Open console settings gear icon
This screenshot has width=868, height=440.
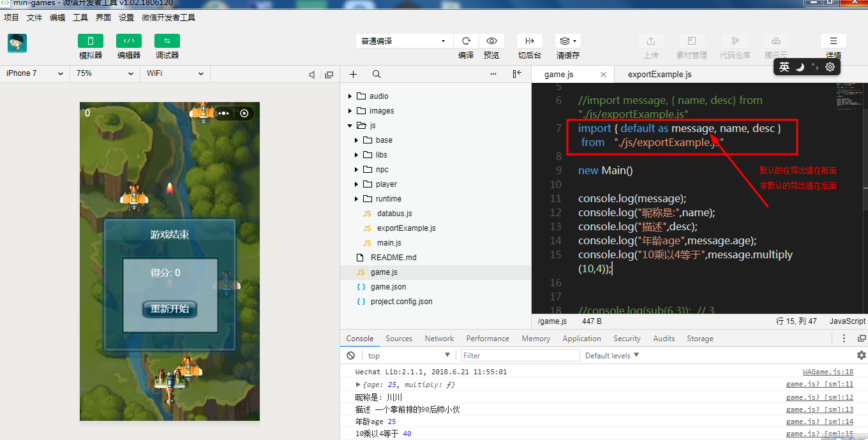862,355
